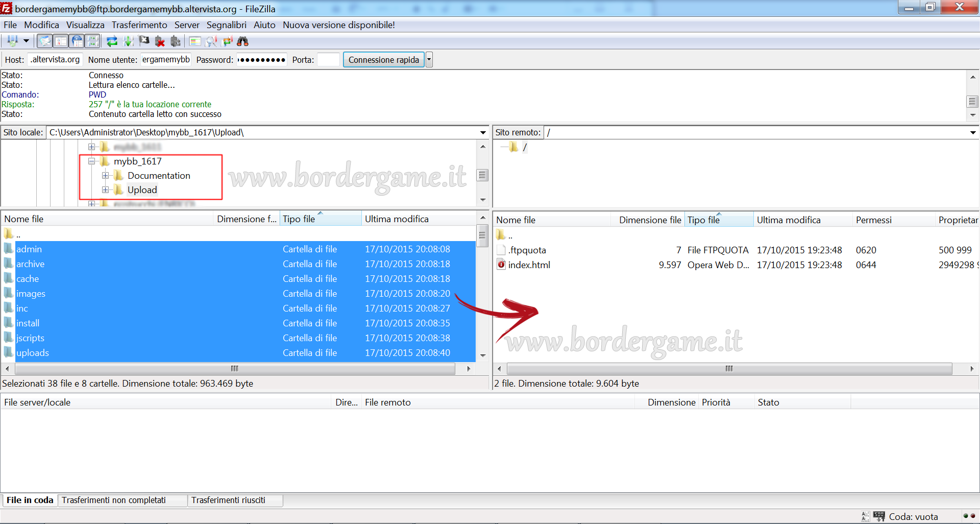Sort local list by Ultima modifica column
Image resolution: width=980 pixels, height=524 pixels.
pyautogui.click(x=419, y=219)
